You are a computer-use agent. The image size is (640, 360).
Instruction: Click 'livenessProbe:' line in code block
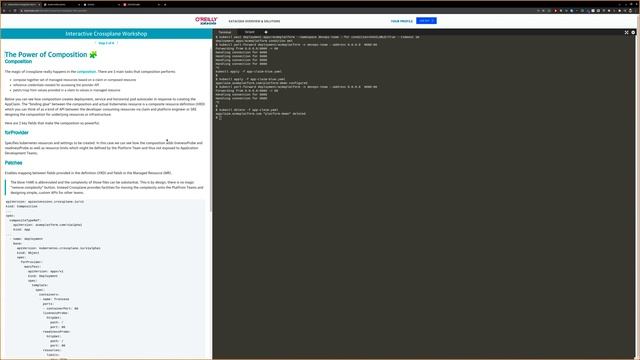point(56,313)
